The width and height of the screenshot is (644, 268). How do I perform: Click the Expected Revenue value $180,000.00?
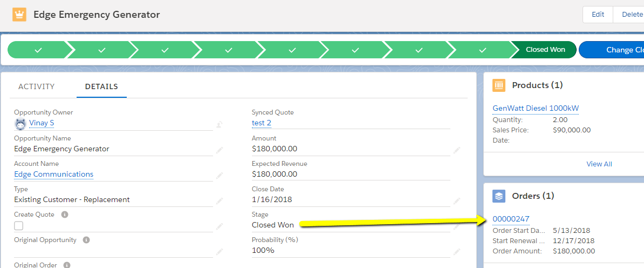(x=275, y=174)
